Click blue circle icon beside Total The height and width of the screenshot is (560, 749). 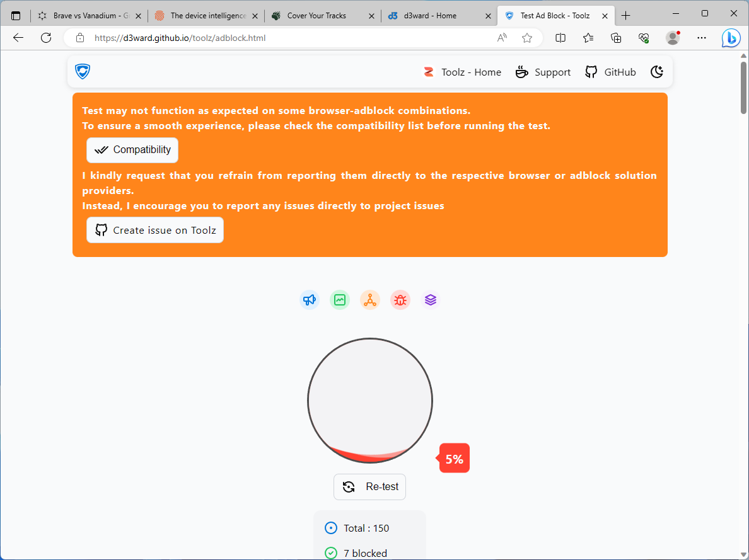[x=330, y=528]
